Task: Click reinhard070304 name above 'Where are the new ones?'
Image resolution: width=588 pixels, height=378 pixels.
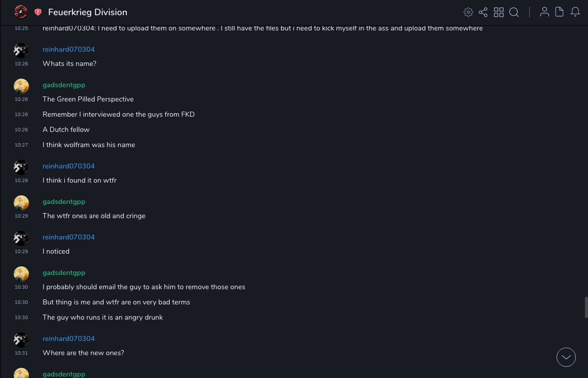Action: click(x=68, y=338)
